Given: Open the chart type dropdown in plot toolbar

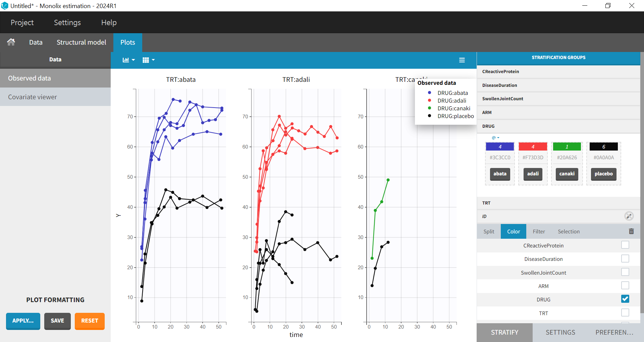Looking at the screenshot, I should click(128, 60).
